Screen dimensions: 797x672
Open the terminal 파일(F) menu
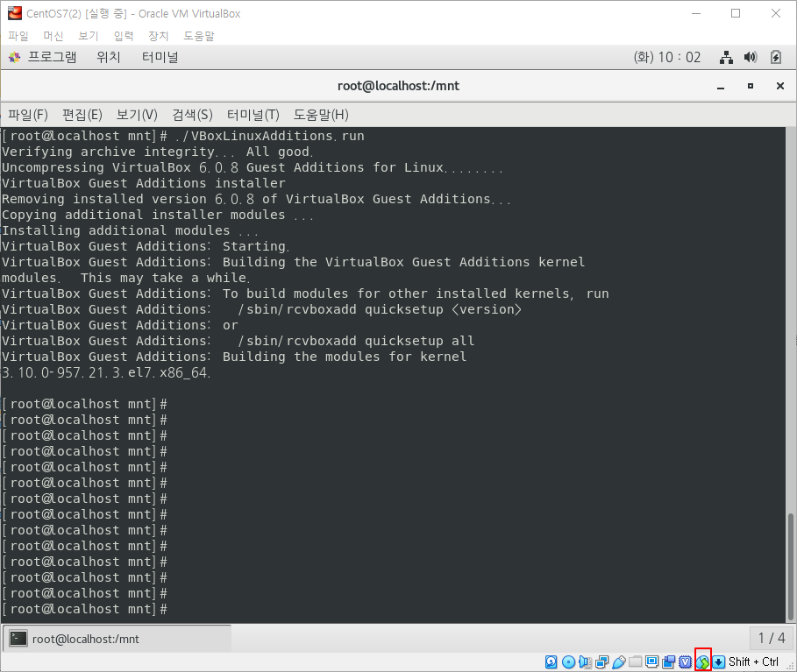click(x=28, y=115)
